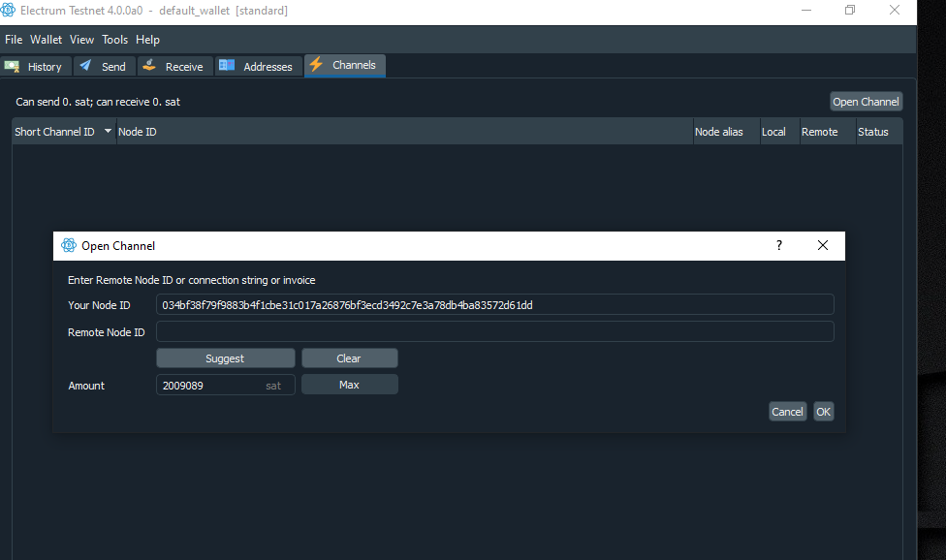Click the 'sat' unit label
Screen dimensions: 946x560
(273, 386)
